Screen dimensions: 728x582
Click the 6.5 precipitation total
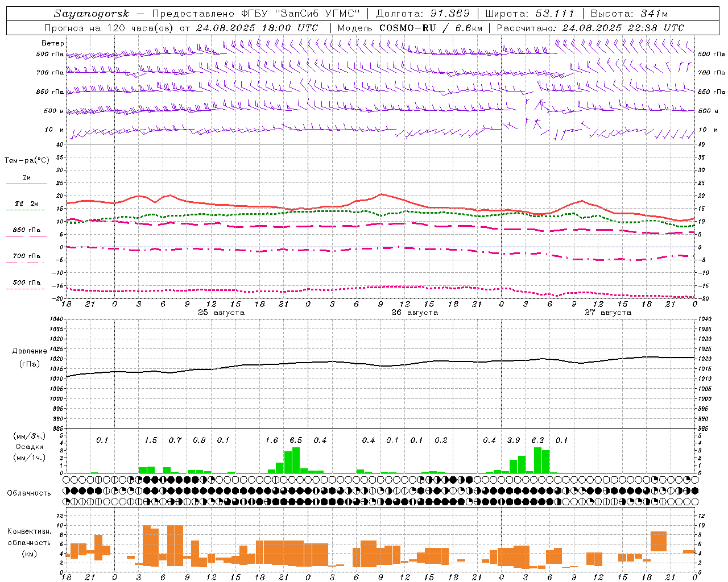pyautogui.click(x=296, y=440)
